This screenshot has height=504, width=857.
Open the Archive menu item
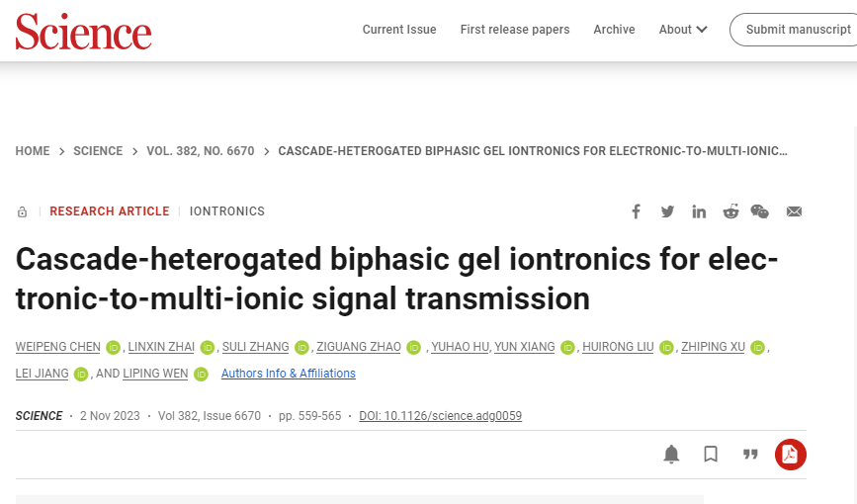tap(614, 30)
